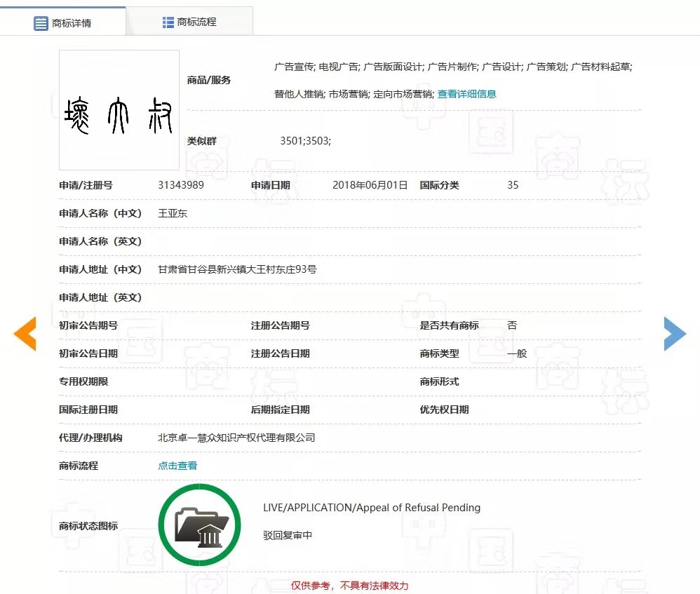Click the trademark image thumbnail

tap(119, 110)
